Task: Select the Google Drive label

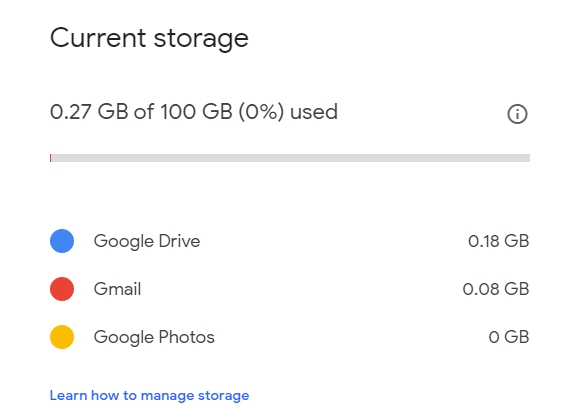Action: [x=147, y=241]
